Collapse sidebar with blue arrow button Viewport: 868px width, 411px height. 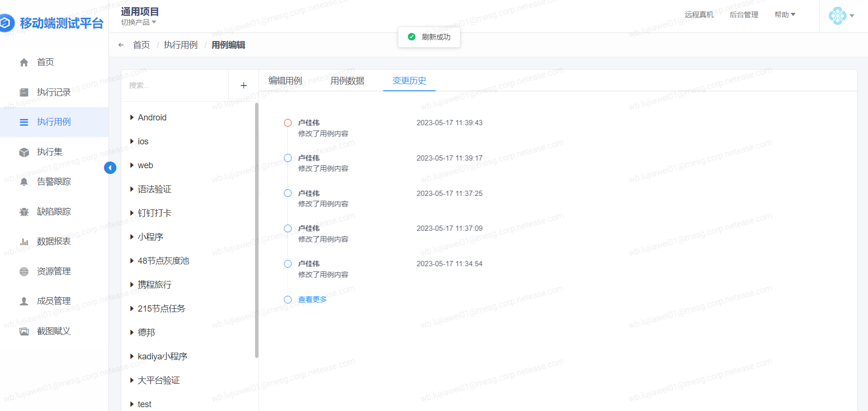[110, 168]
